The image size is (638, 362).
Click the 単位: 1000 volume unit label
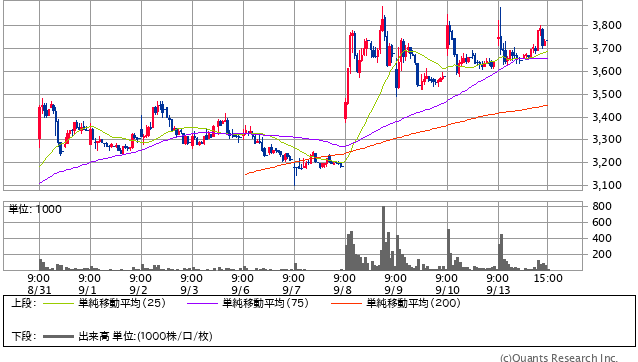click(x=35, y=209)
